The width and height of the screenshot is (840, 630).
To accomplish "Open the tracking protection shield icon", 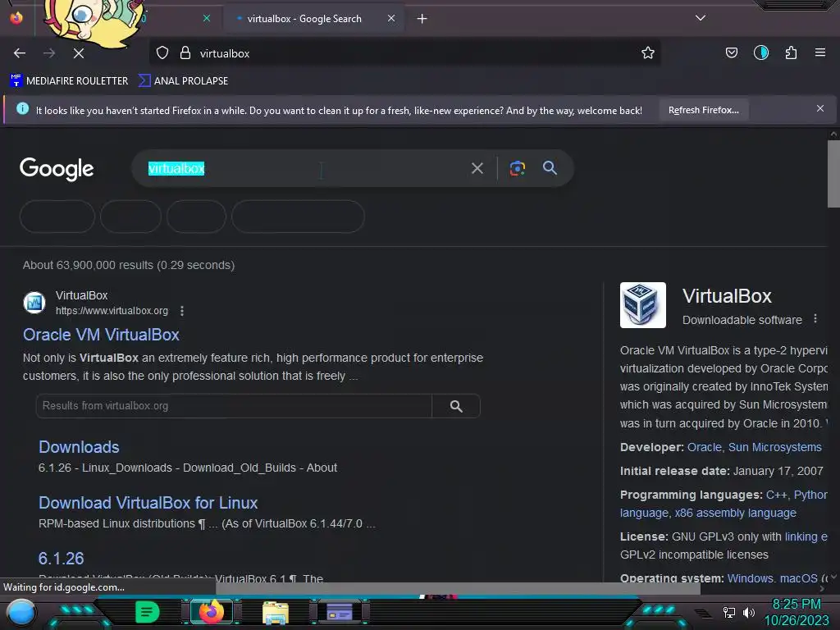I will point(162,53).
